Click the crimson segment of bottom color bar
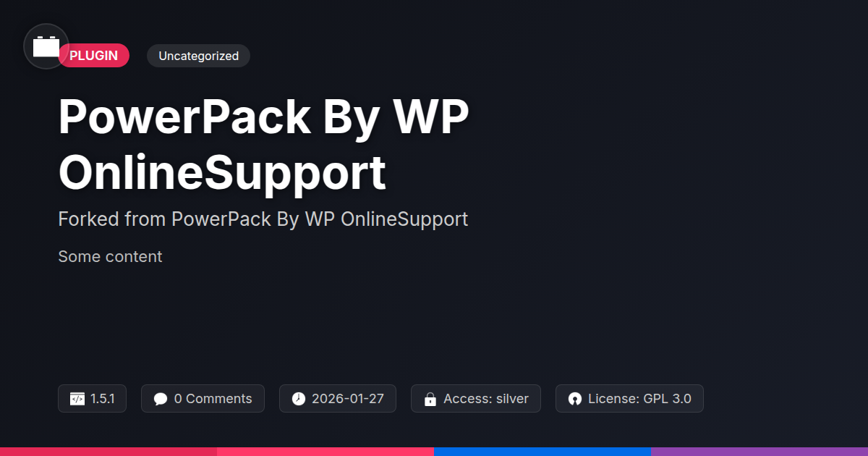The width and height of the screenshot is (868, 456). [109, 452]
